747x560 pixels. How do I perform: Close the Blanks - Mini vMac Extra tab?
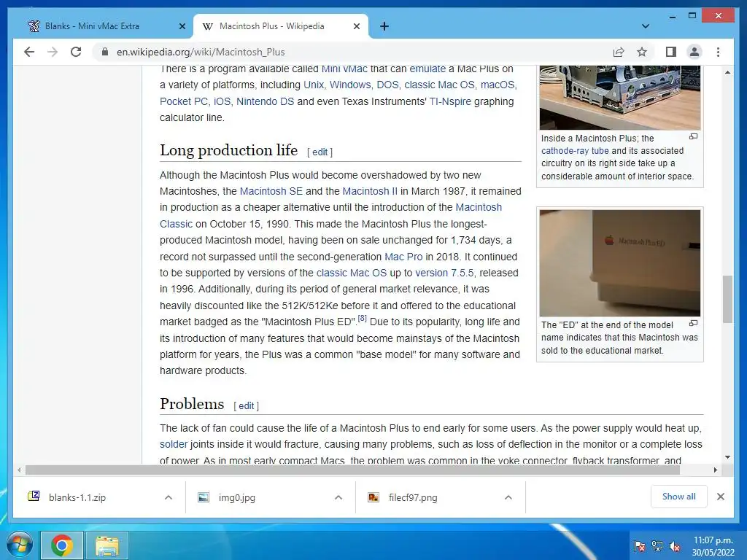[x=182, y=26]
